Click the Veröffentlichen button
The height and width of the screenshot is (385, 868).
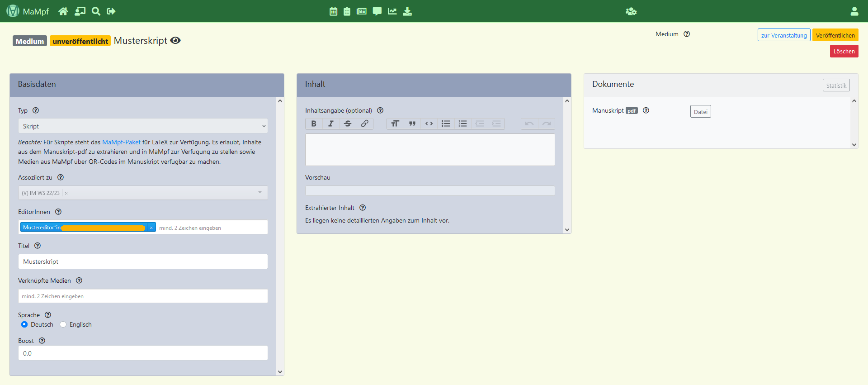[x=835, y=35]
